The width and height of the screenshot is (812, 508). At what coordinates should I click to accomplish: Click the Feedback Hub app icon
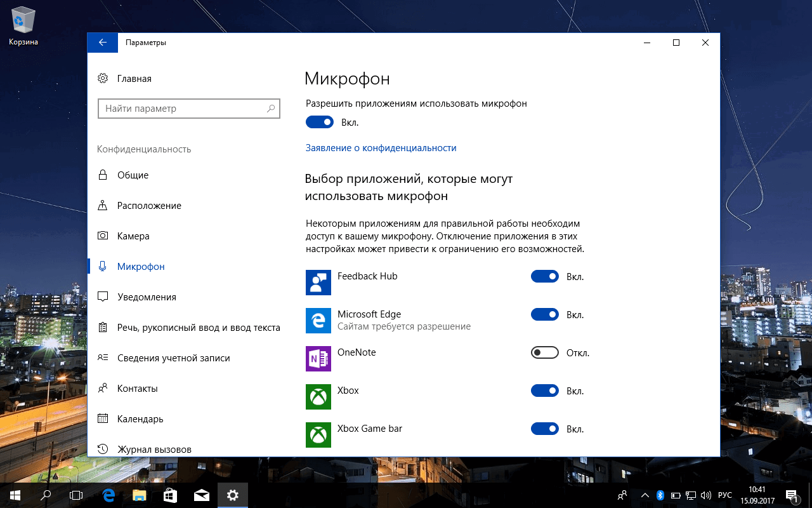coord(318,283)
